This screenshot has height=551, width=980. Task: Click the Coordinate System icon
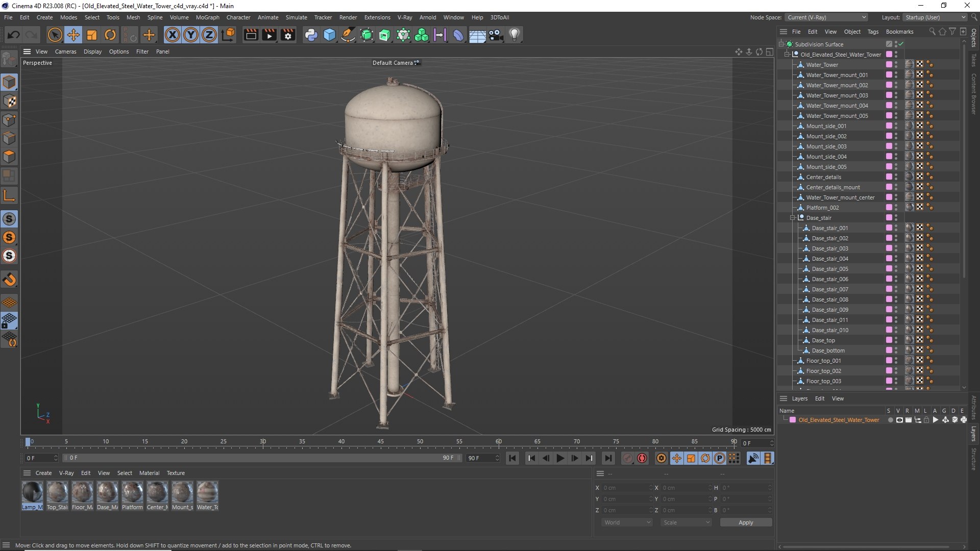coord(229,35)
